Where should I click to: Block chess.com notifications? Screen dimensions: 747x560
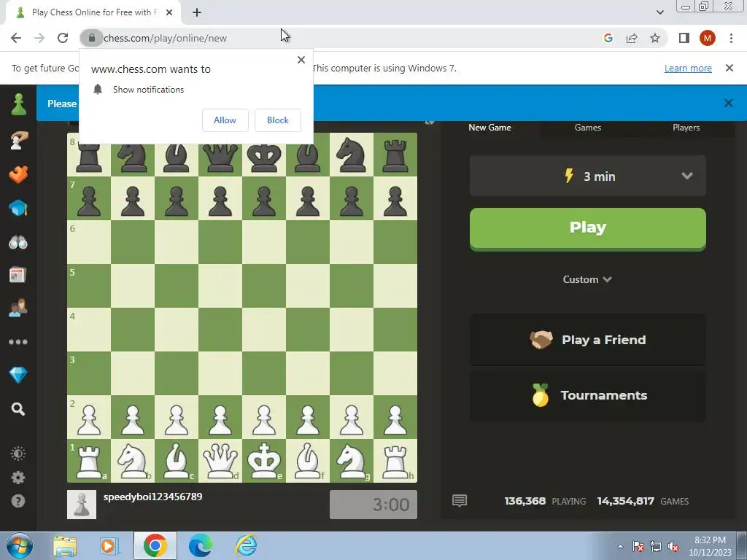pos(278,120)
